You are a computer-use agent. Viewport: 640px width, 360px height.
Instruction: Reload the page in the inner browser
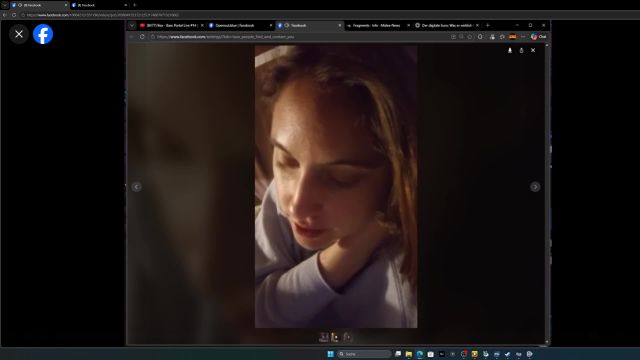(142, 37)
